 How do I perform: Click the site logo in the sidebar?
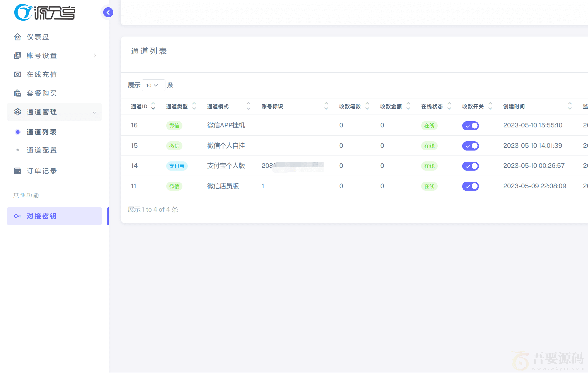pos(45,12)
